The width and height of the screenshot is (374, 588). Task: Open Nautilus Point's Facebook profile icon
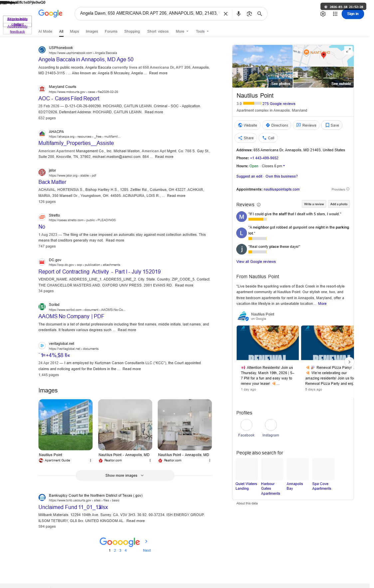[x=246, y=425]
